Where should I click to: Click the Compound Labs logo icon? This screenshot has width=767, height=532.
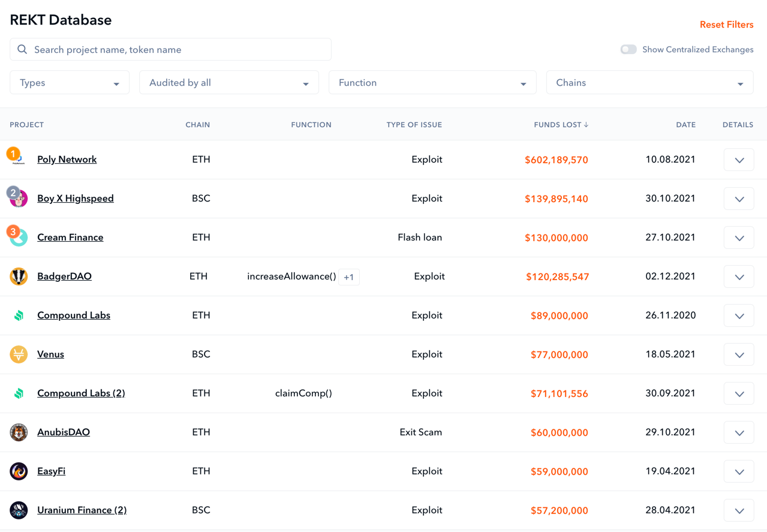point(19,315)
